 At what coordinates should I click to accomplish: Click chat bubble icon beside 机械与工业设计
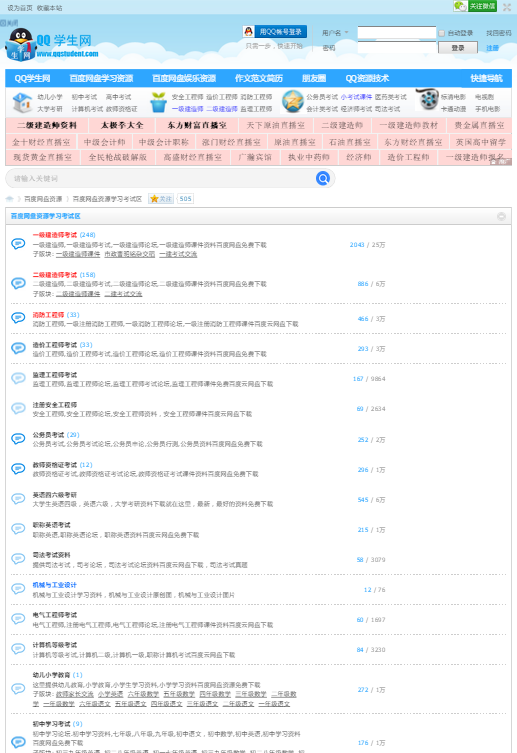pyautogui.click(x=18, y=589)
